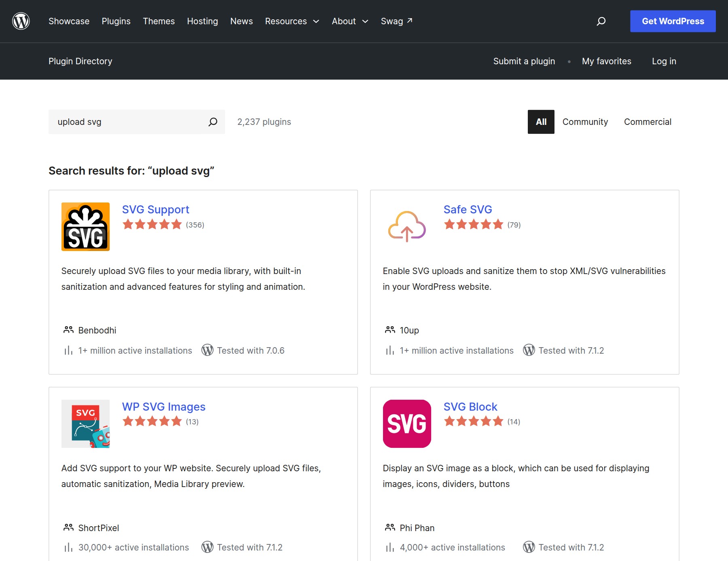Click the author icon beside 10up

pos(390,330)
